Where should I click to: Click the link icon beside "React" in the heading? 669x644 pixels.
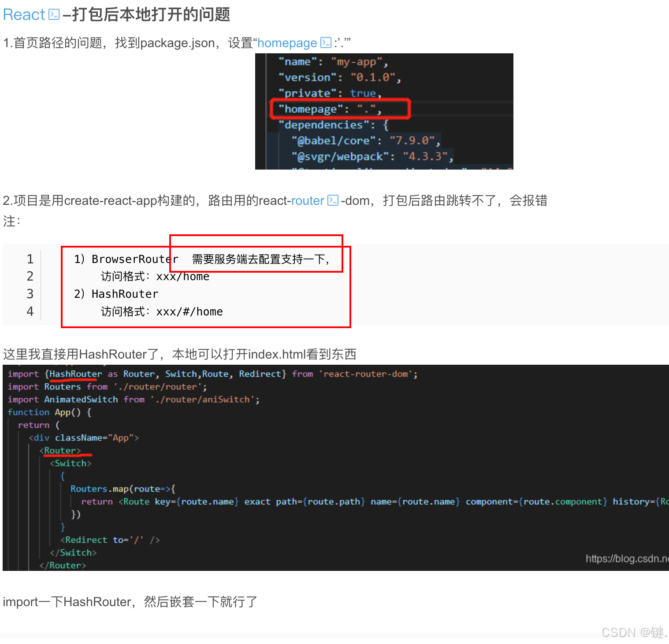54,14
